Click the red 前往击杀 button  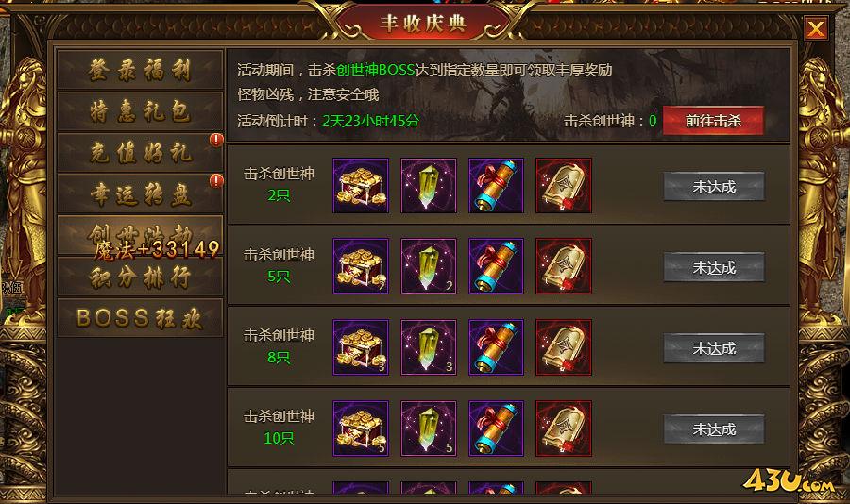(713, 120)
